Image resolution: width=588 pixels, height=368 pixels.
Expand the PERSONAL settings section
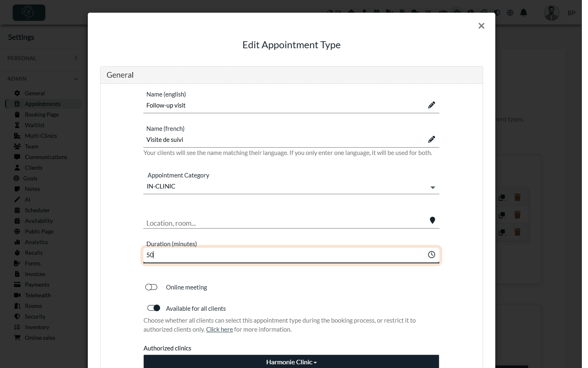pos(42,58)
